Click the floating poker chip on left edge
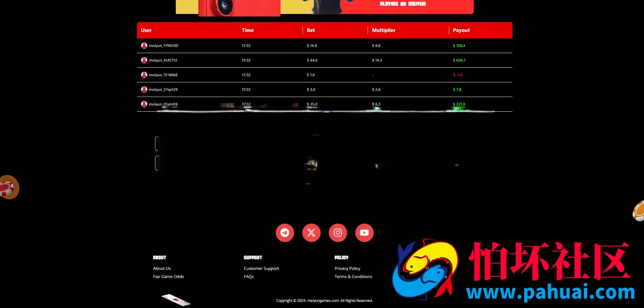644x308 pixels. pos(9,187)
